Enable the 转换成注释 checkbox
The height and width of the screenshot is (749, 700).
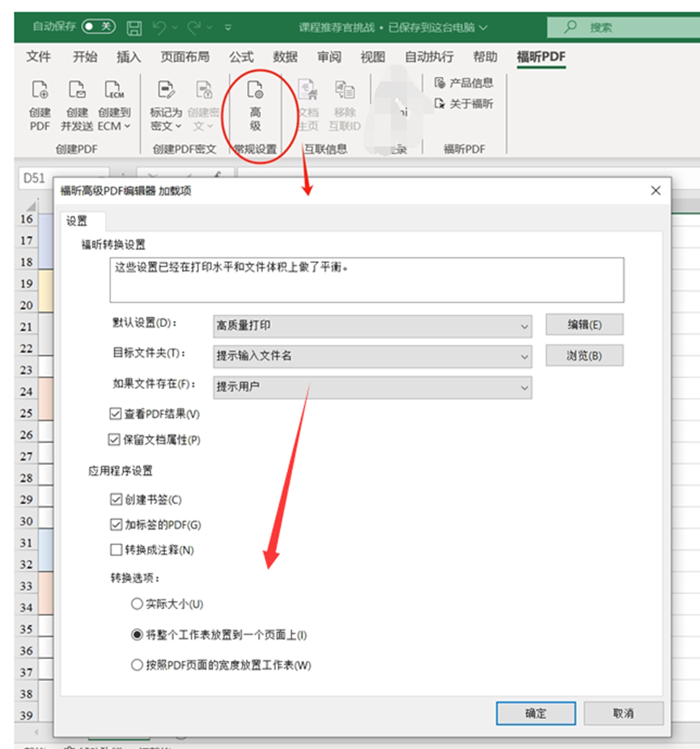coord(115,550)
